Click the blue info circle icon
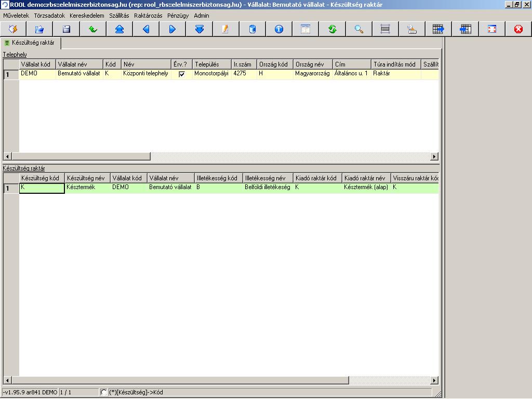 pos(279,29)
